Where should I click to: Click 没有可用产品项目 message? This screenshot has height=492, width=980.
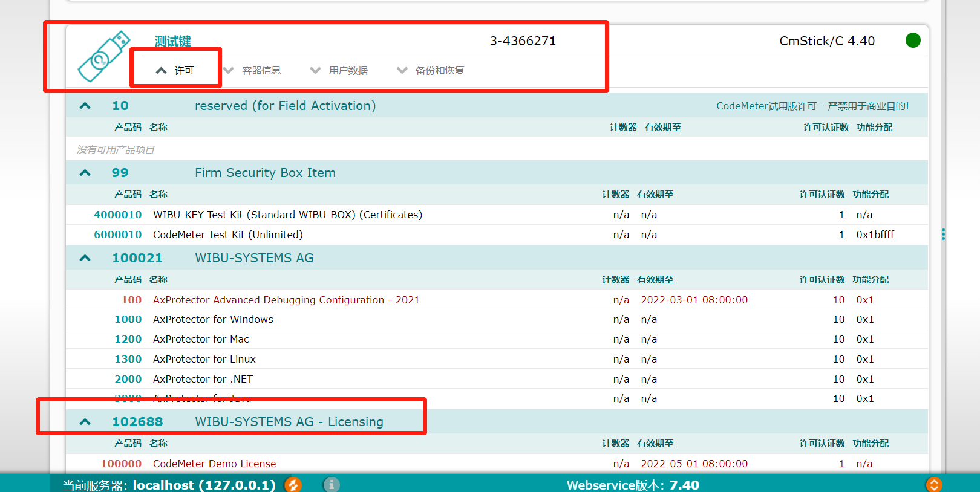[116, 150]
